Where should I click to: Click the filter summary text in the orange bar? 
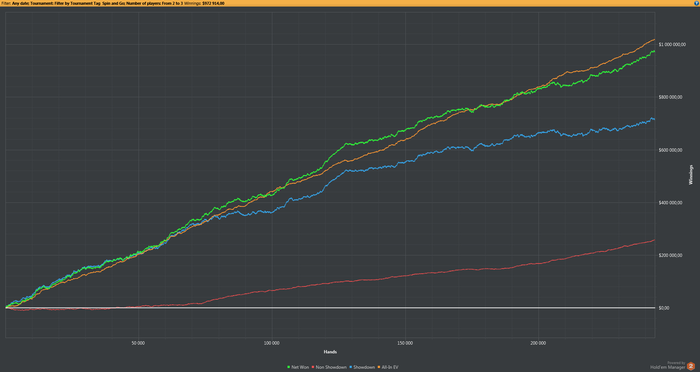coord(112,3)
